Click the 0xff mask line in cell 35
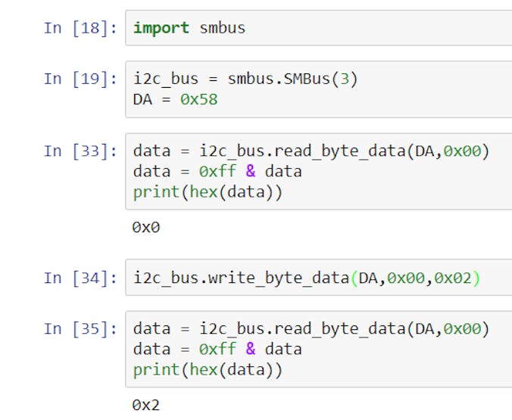Screen dimensions: 512x420 pyautogui.click(x=217, y=349)
